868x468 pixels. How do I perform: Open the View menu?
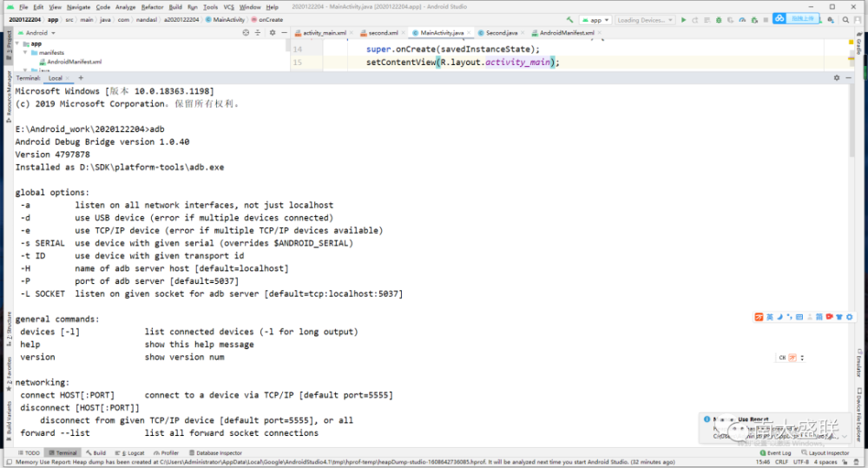coord(55,7)
